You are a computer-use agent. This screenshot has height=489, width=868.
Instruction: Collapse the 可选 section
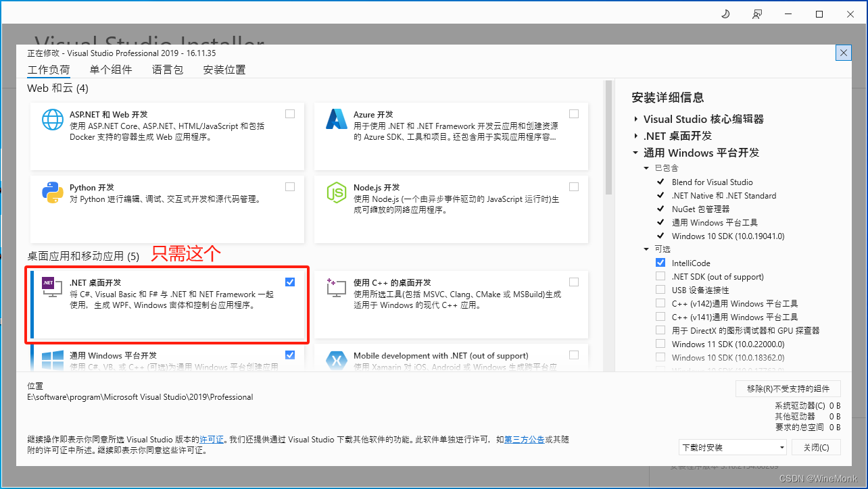point(647,249)
